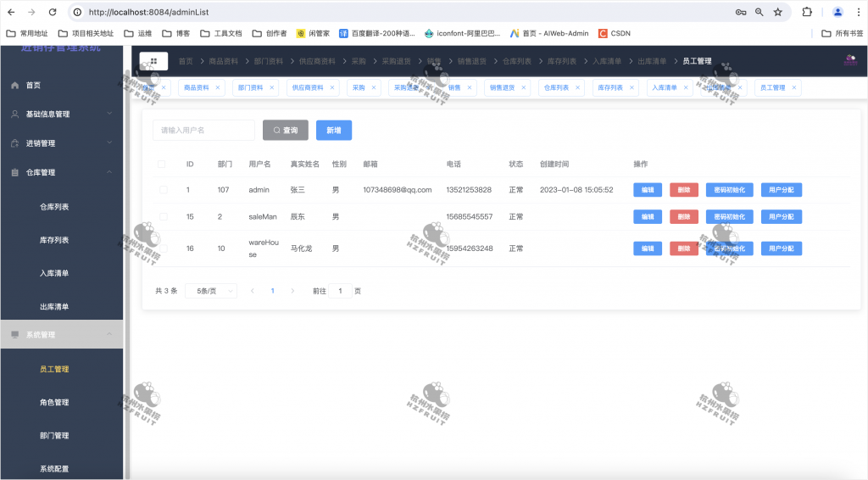Click 删除 for saleMan row

pos(684,216)
